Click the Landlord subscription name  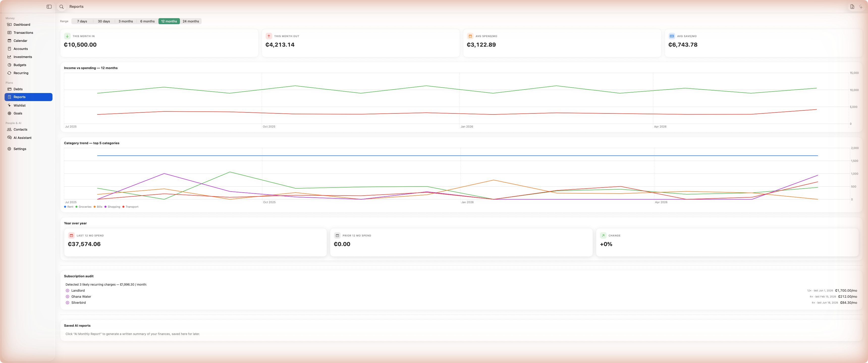[78, 291]
